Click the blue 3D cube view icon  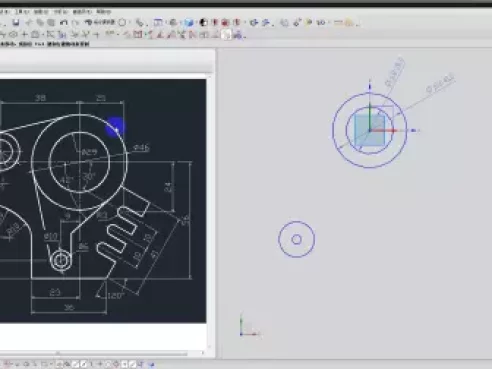pyautogui.click(x=189, y=23)
